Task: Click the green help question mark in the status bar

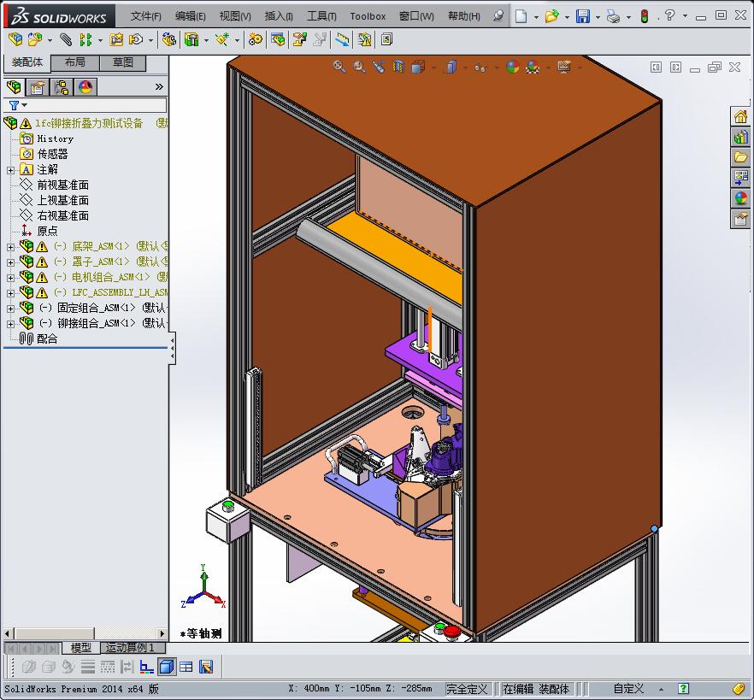Action: coord(683,689)
